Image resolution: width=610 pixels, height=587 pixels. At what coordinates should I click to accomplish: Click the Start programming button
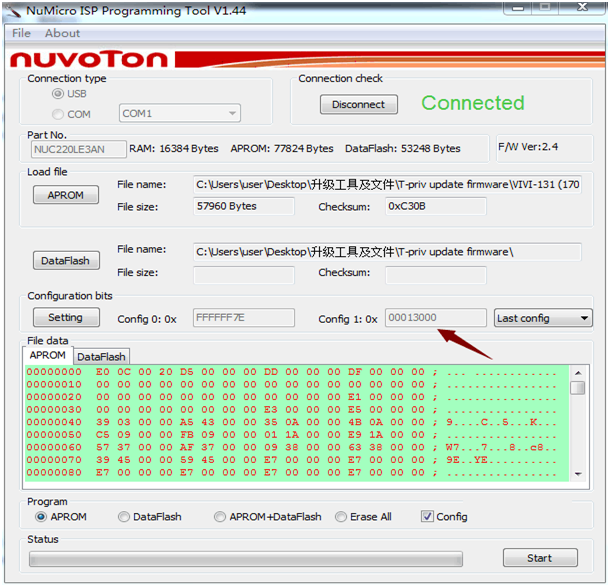coord(540,558)
